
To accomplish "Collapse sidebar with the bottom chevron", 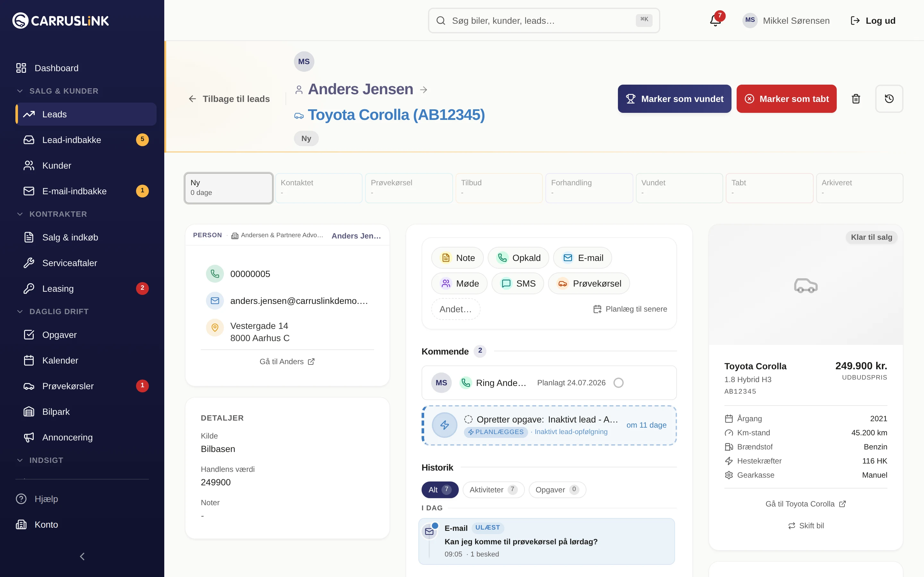I will point(82,556).
